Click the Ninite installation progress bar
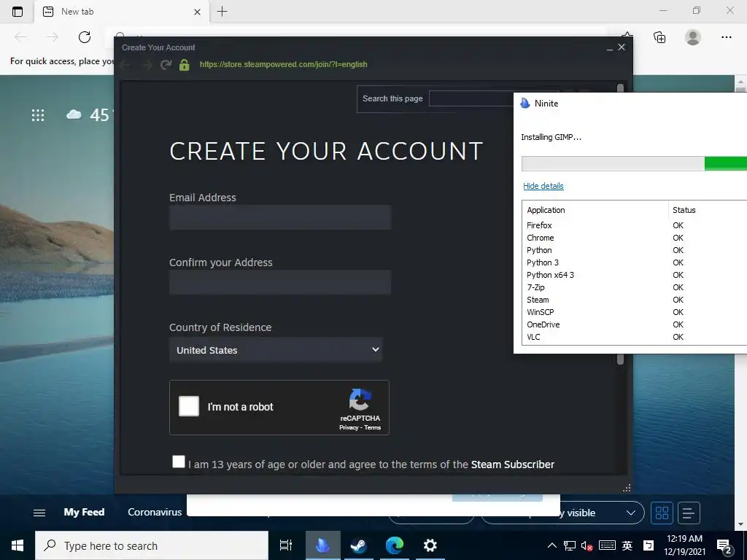Screen dimensions: 747x560 pyautogui.click(x=634, y=163)
